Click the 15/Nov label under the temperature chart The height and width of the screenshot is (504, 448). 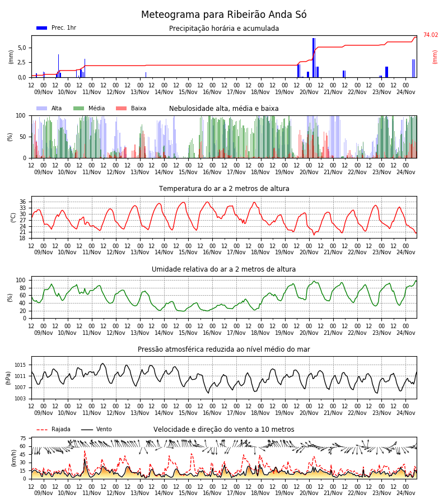[x=188, y=253]
